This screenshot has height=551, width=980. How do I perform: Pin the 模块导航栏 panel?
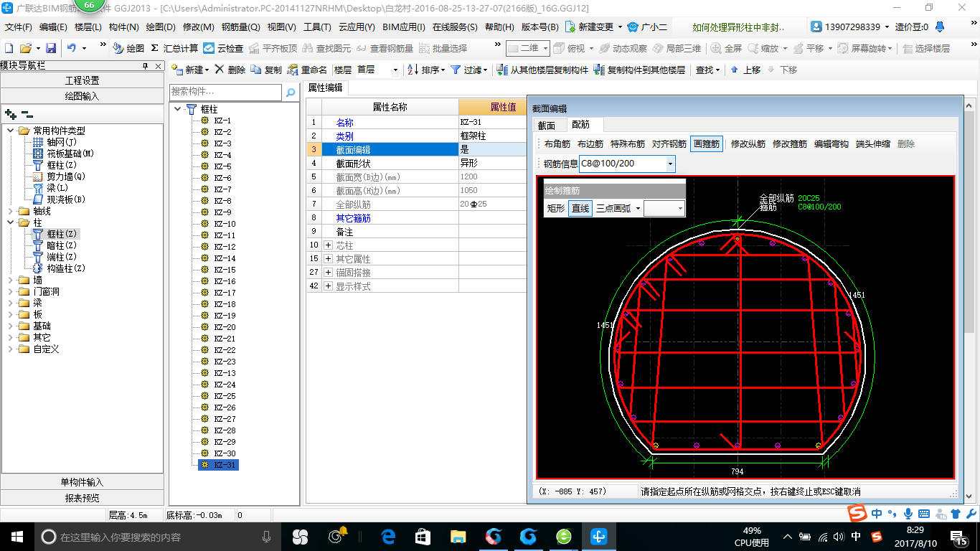tap(145, 65)
